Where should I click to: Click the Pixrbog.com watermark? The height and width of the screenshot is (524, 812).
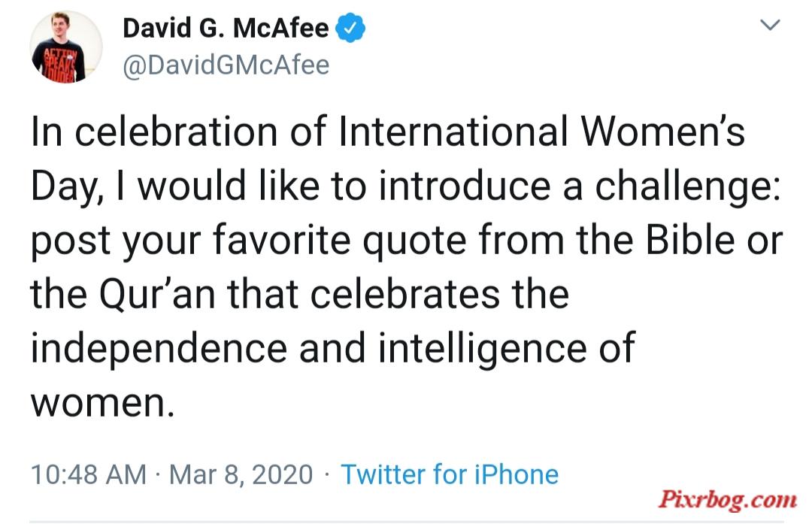[728, 500]
